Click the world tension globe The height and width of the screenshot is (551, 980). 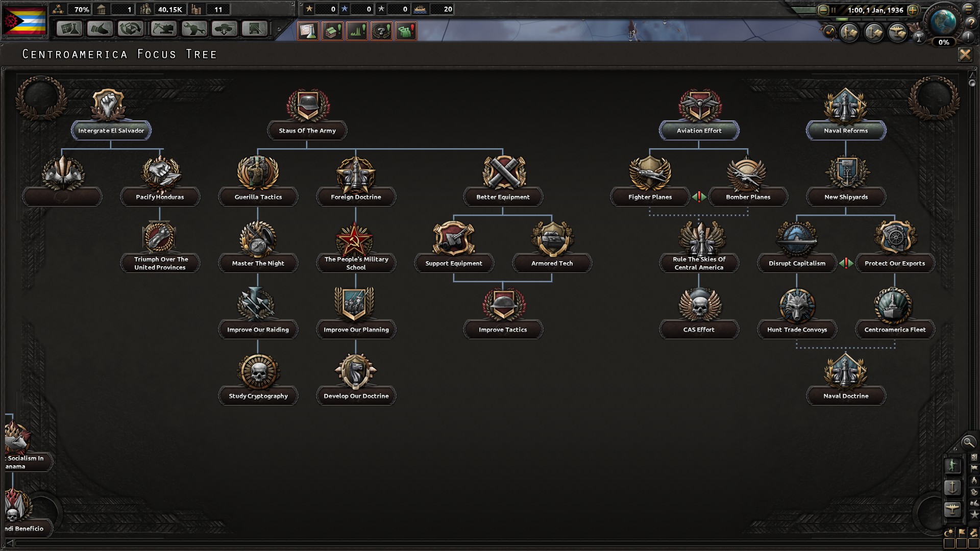click(943, 21)
